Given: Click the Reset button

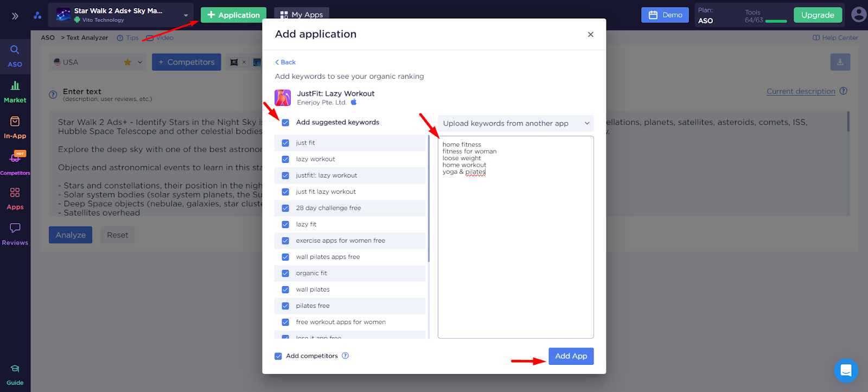Looking at the screenshot, I should 118,235.
